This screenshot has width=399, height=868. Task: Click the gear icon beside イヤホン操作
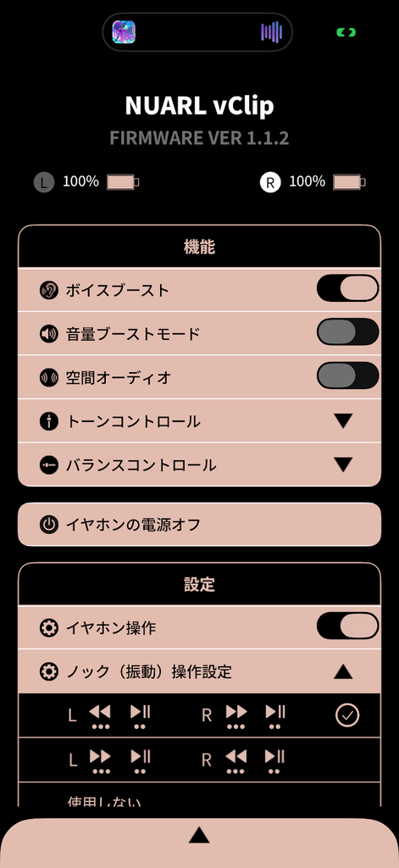49,628
